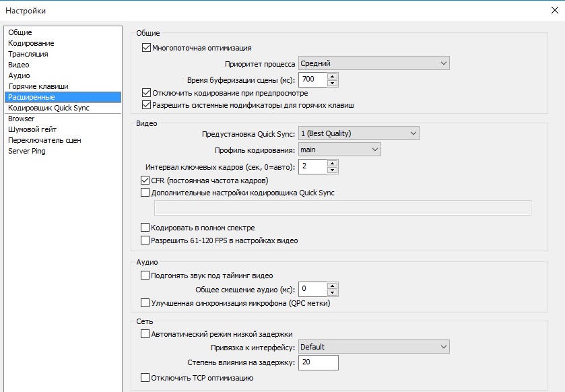Enable Кодировать в полном спектре option
This screenshot has height=392, width=565.
(145, 228)
